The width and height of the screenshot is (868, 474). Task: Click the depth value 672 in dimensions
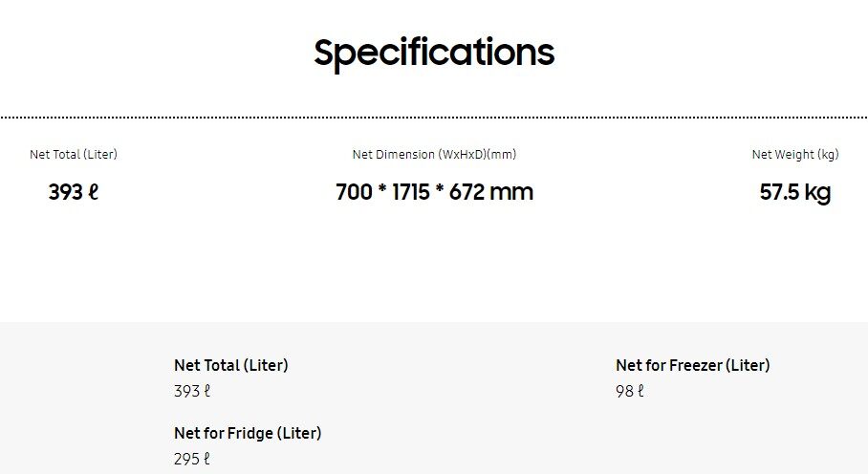point(467,192)
